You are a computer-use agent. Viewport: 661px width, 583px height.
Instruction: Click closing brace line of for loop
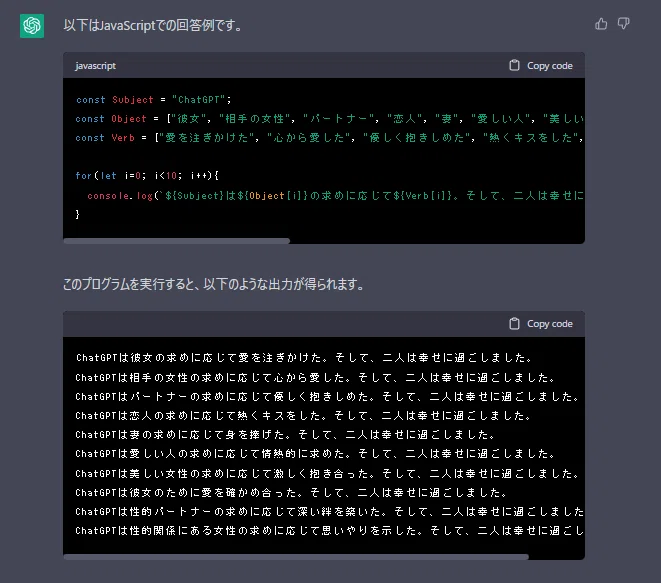pyautogui.click(x=78, y=214)
